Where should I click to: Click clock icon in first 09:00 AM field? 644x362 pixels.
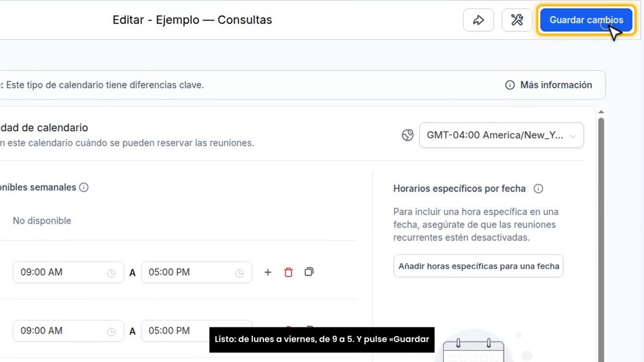111,273
